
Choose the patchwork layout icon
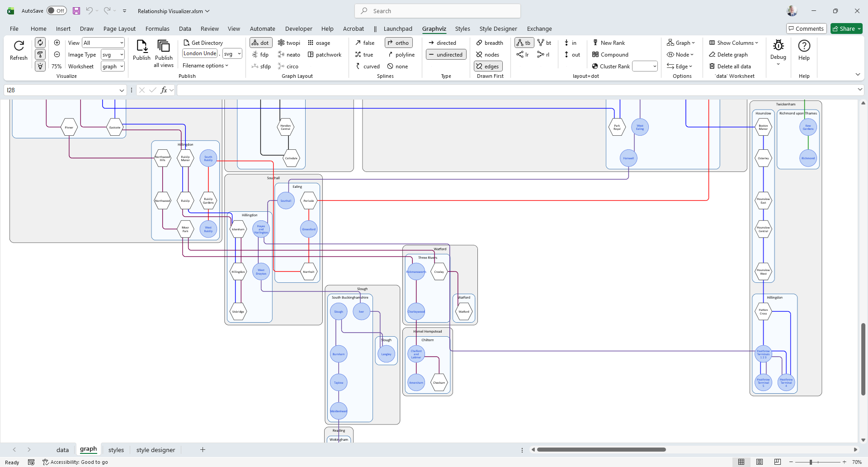pyautogui.click(x=325, y=55)
